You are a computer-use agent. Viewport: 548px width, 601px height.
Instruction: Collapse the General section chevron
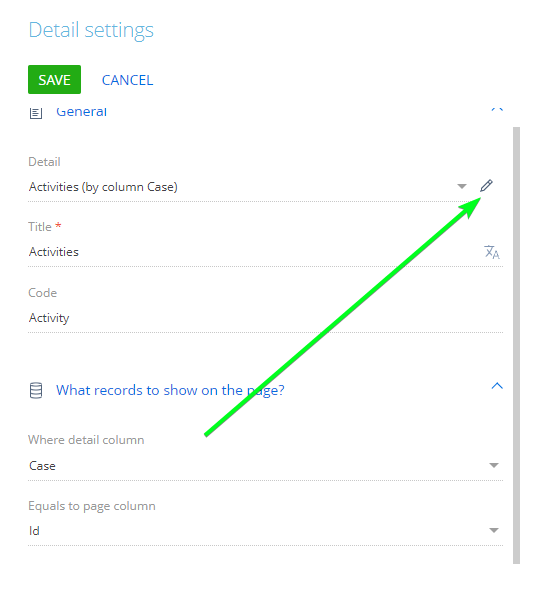click(x=497, y=110)
